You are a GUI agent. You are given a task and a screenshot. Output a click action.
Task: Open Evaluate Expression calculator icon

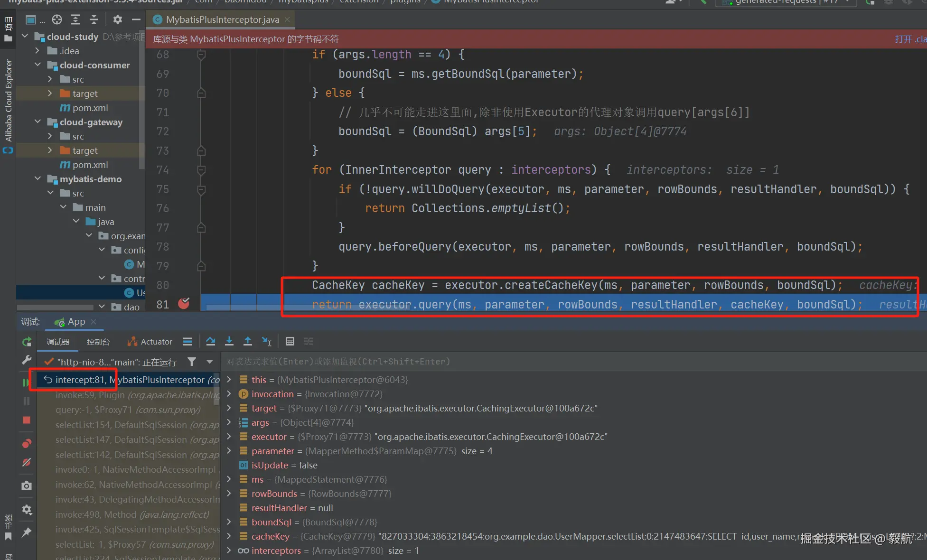tap(290, 341)
